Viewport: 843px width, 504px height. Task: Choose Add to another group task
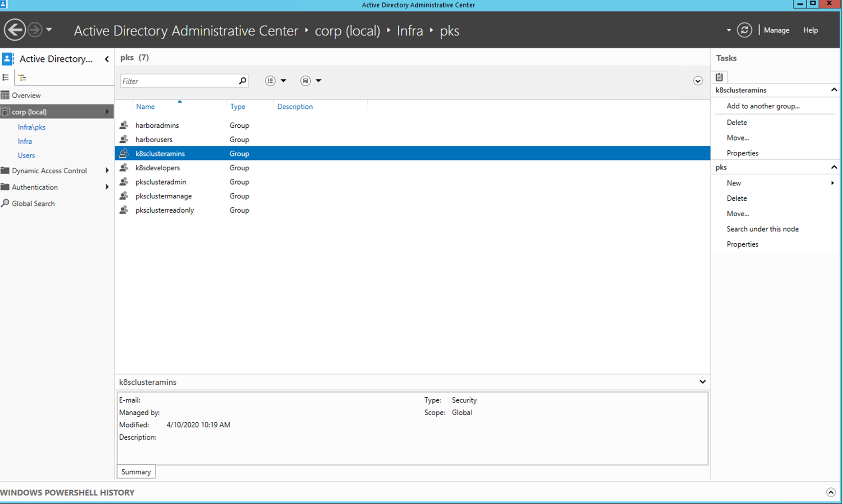click(x=763, y=106)
